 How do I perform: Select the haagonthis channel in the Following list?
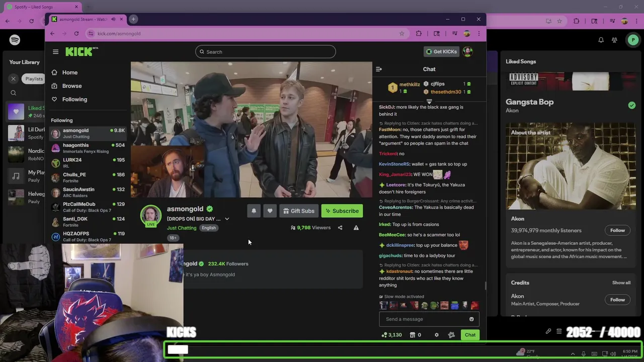pyautogui.click(x=88, y=148)
